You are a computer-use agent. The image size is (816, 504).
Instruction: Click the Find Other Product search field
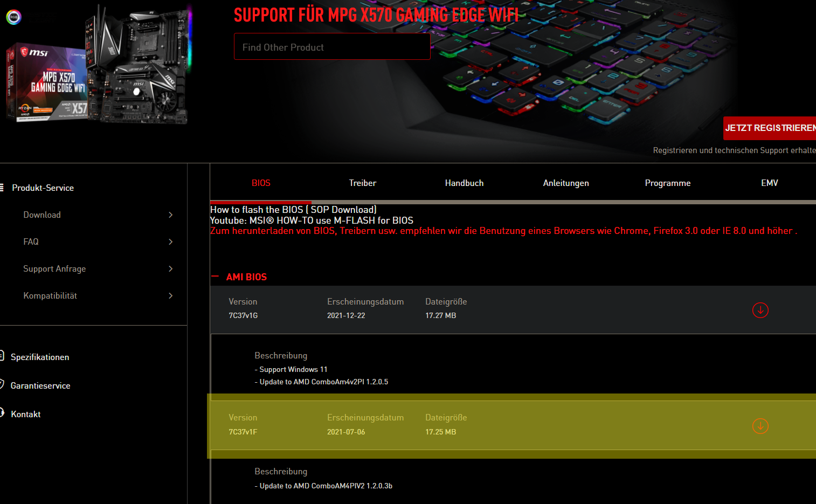(x=332, y=47)
